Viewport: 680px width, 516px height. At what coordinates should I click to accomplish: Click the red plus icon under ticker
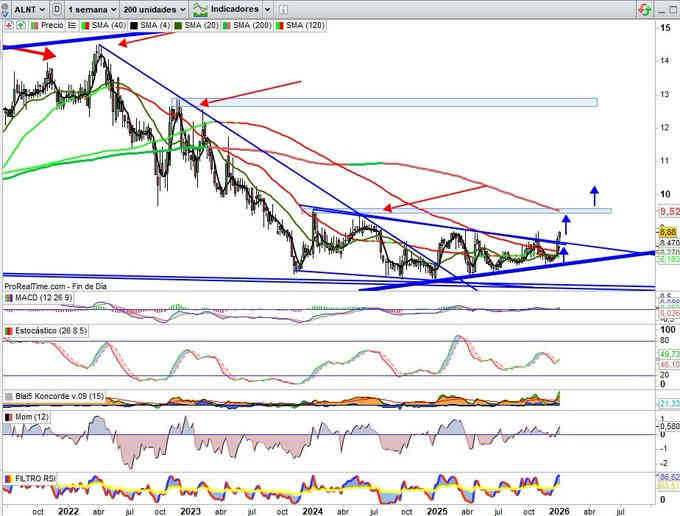pos(9,23)
